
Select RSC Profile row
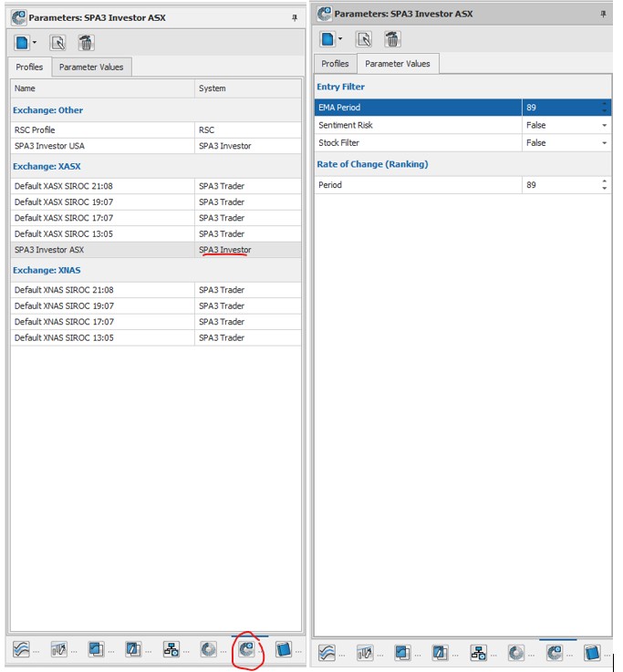[156, 129]
